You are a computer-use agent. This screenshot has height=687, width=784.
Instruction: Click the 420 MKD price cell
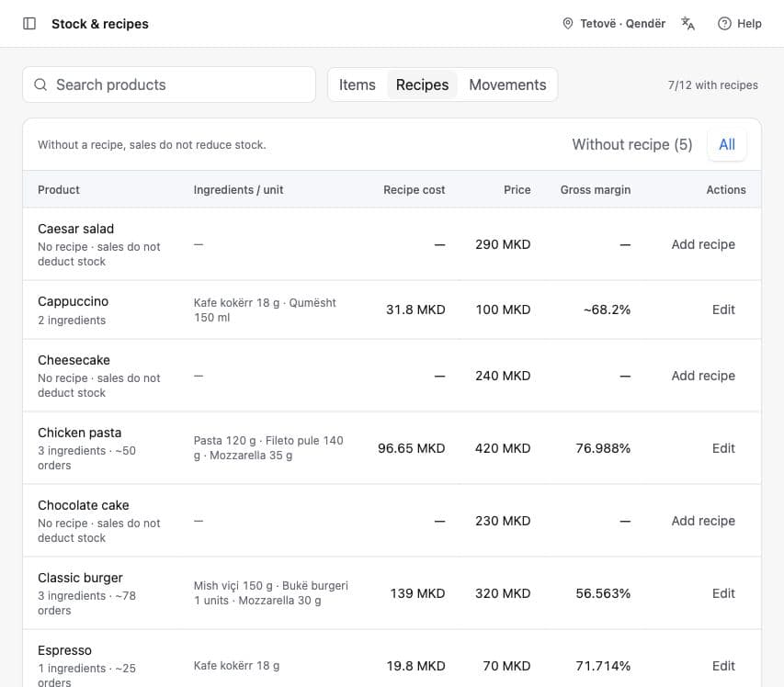[x=503, y=448]
